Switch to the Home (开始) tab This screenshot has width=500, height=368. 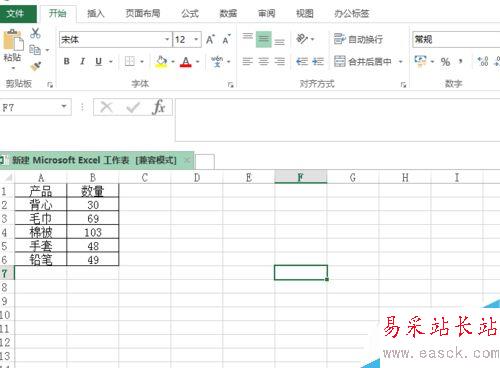[58, 13]
